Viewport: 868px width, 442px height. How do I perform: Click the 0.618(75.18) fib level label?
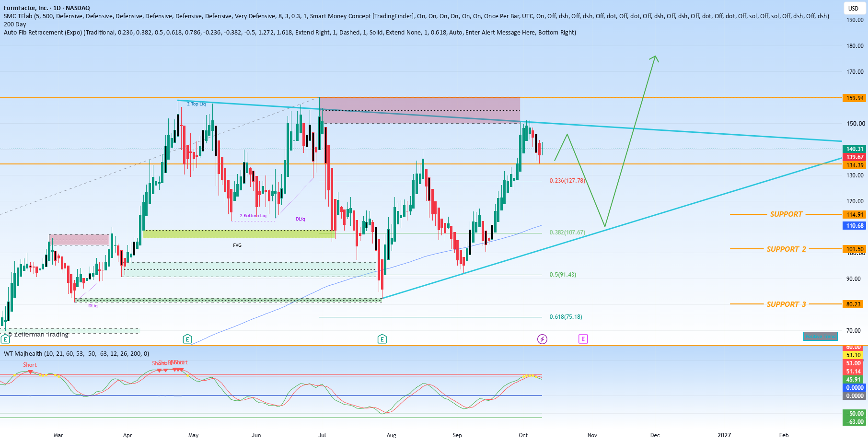click(x=566, y=317)
